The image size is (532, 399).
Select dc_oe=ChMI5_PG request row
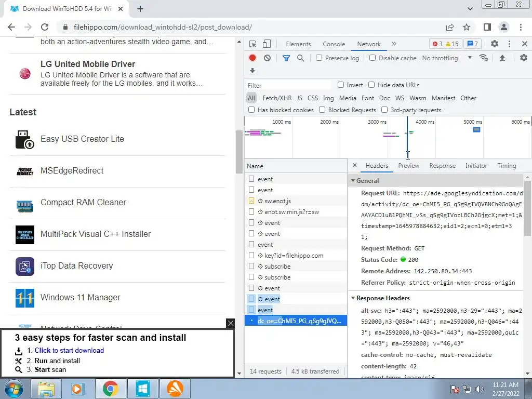[x=296, y=321]
